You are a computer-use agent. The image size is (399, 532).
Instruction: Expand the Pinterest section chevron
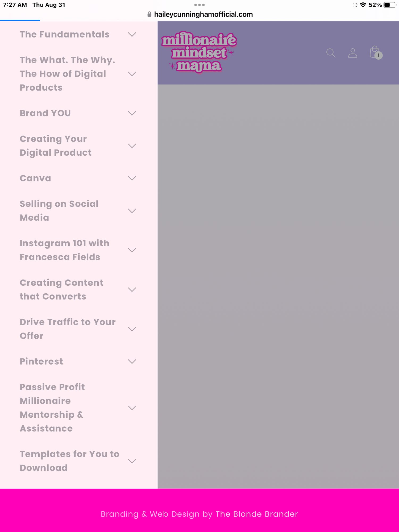point(132,361)
